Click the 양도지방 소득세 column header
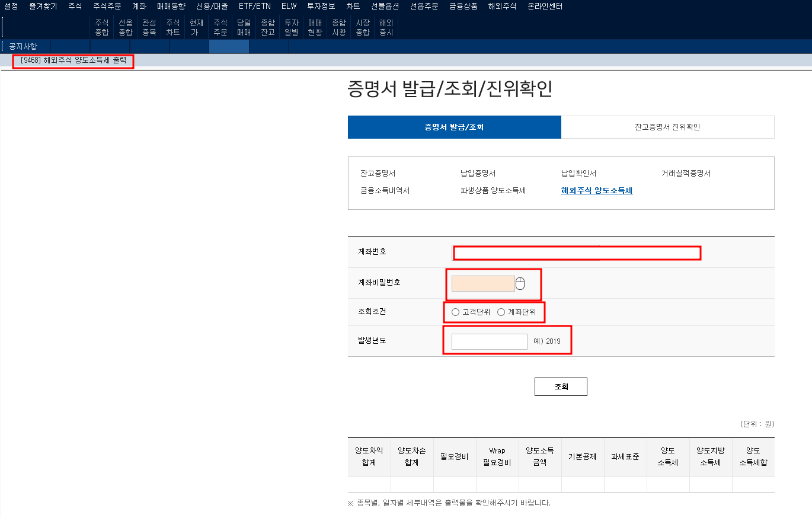This screenshot has width=812, height=518. click(x=711, y=457)
